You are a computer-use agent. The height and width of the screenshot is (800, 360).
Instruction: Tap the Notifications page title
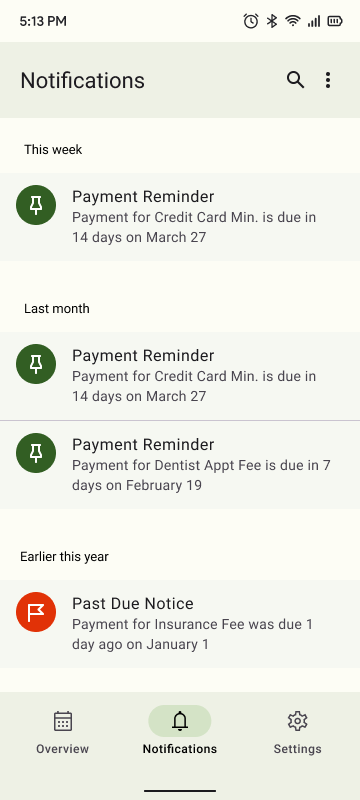coord(83,81)
